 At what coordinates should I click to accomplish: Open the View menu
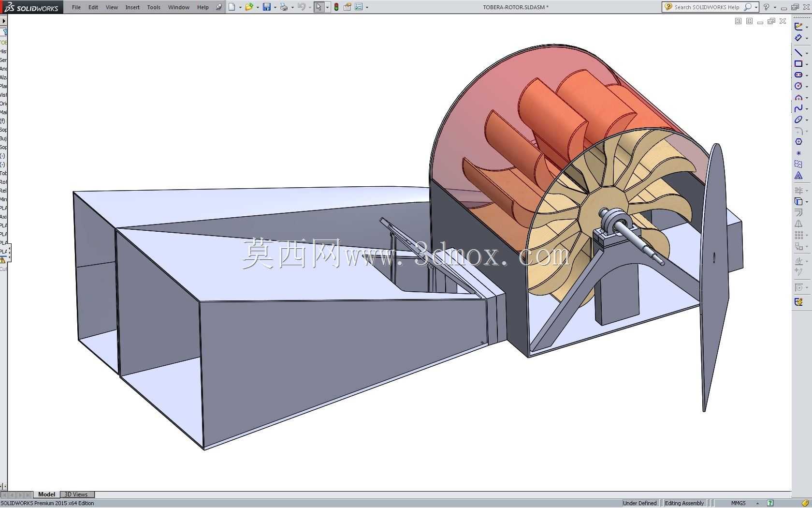pyautogui.click(x=112, y=7)
